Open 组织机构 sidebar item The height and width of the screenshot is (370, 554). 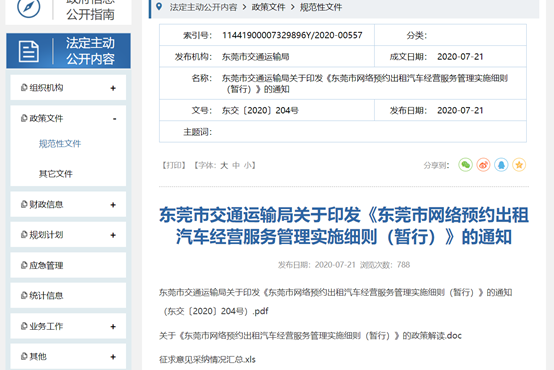point(68,88)
